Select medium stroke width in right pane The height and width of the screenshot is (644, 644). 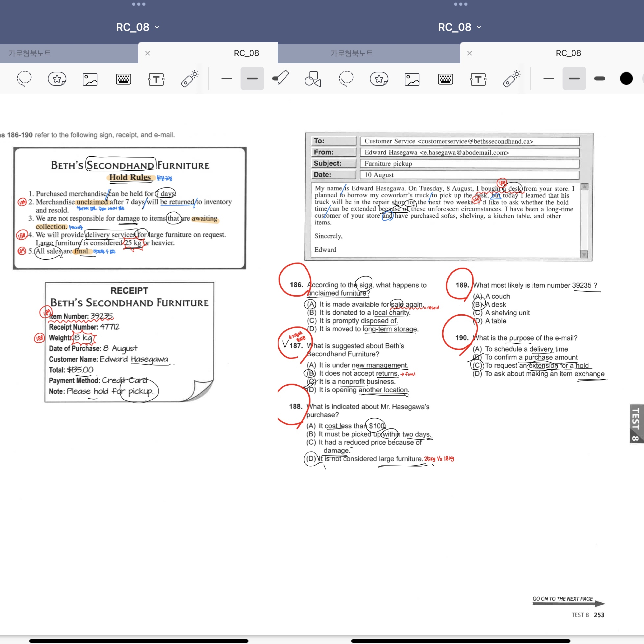[574, 79]
